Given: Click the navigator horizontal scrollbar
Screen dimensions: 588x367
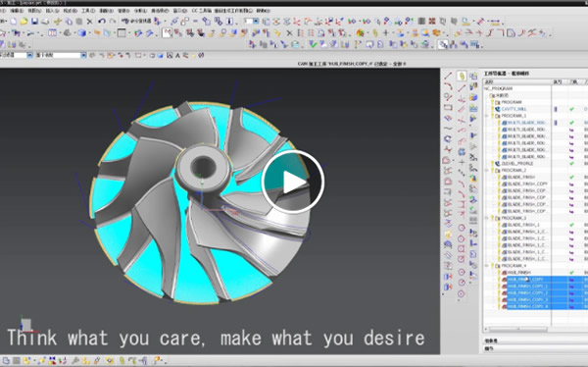Looking at the screenshot, I should click(x=517, y=329).
